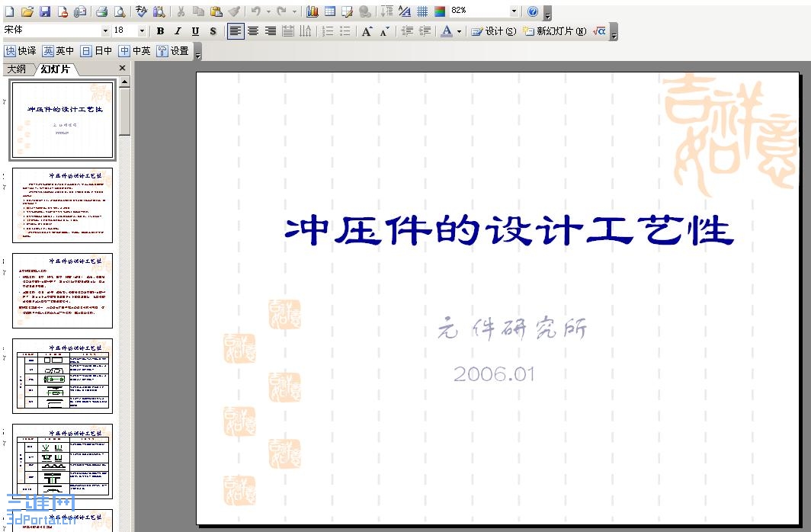811x532 pixels.
Task: Switch to the 大纲 outline tab
Action: pyautogui.click(x=17, y=69)
